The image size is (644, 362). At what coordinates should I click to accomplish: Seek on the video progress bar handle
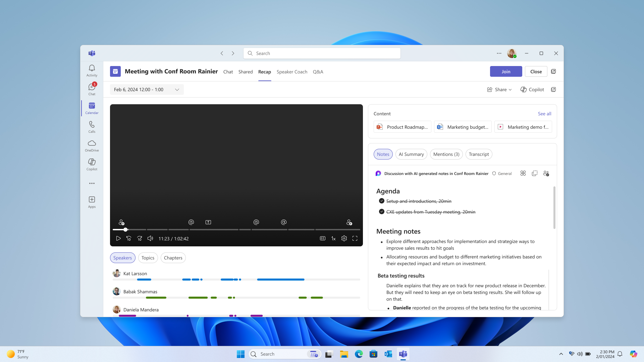(x=125, y=230)
